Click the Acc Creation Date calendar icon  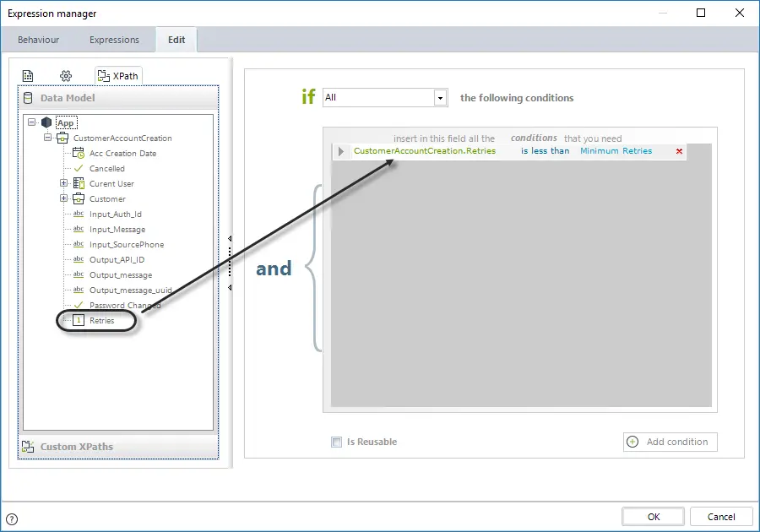tap(79, 153)
